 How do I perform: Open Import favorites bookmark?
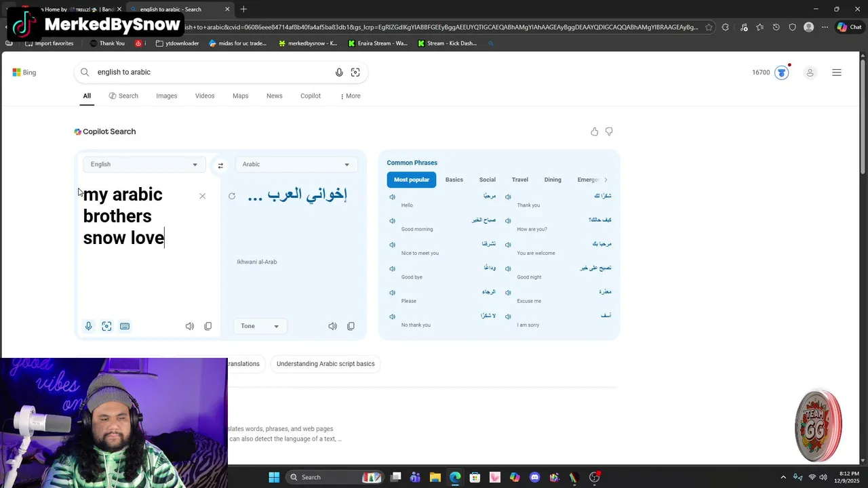[49, 43]
